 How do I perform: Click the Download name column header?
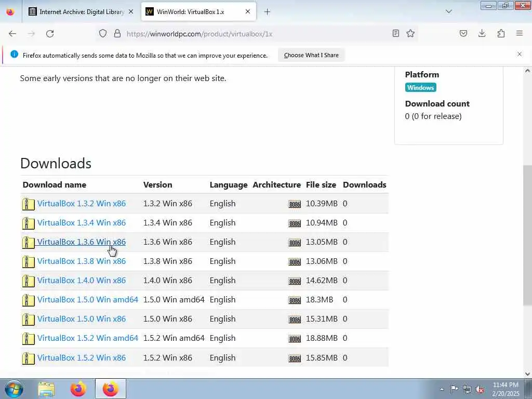click(x=54, y=184)
